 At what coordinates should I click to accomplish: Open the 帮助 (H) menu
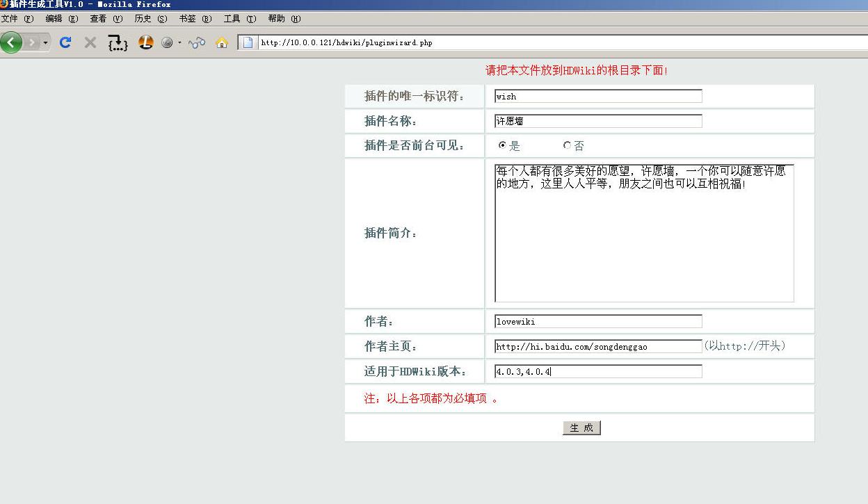click(x=284, y=19)
